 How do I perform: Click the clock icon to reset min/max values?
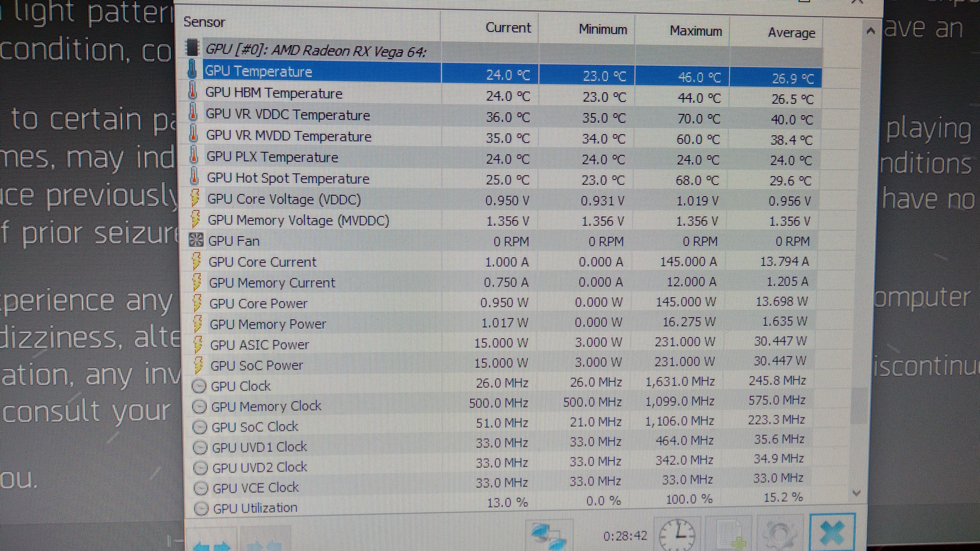point(677,535)
